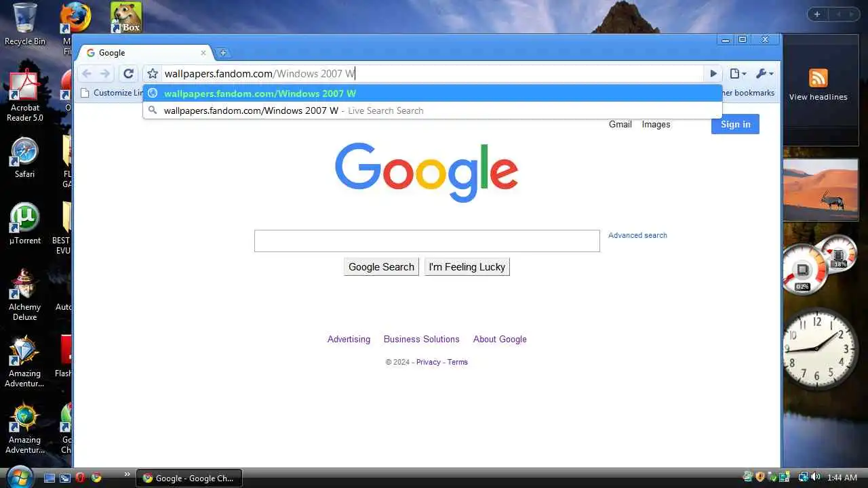868x488 pixels.
Task: Click the network connection tray icon
Action: [x=802, y=477]
